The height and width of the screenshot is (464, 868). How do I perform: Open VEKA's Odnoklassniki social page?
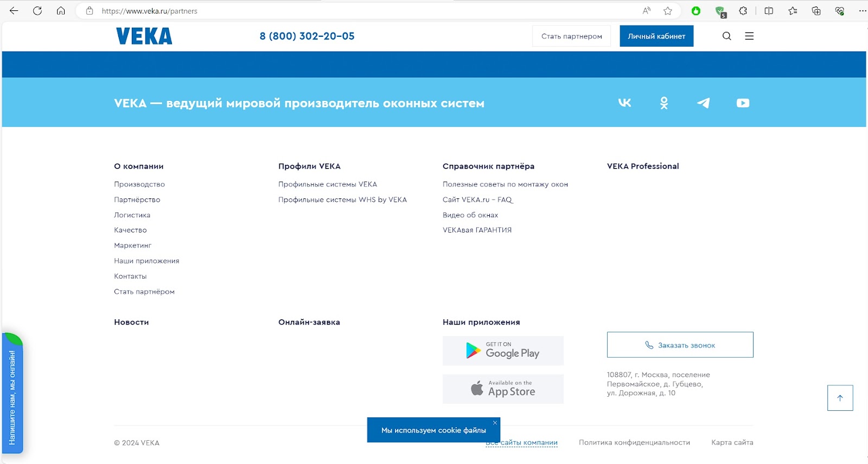[664, 103]
